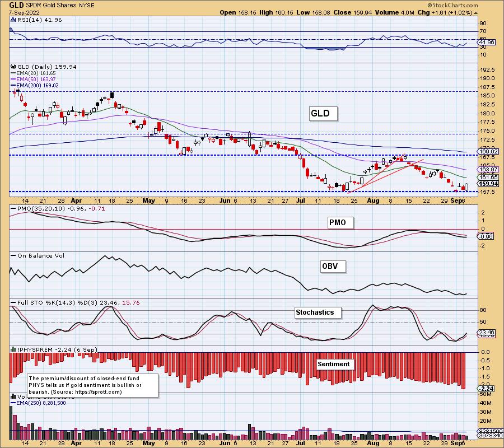Click the Stochastics annotation box

318,312
